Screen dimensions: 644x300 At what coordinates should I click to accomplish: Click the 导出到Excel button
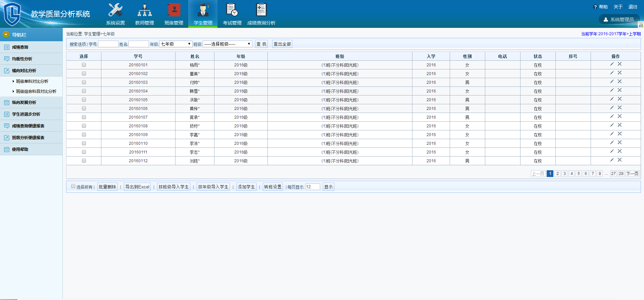coord(137,187)
